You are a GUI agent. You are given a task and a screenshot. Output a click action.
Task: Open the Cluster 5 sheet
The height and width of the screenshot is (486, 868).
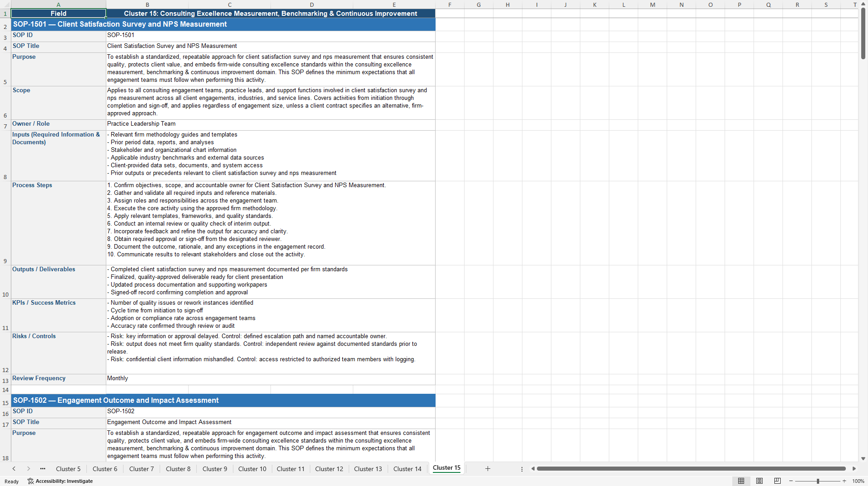(68, 469)
